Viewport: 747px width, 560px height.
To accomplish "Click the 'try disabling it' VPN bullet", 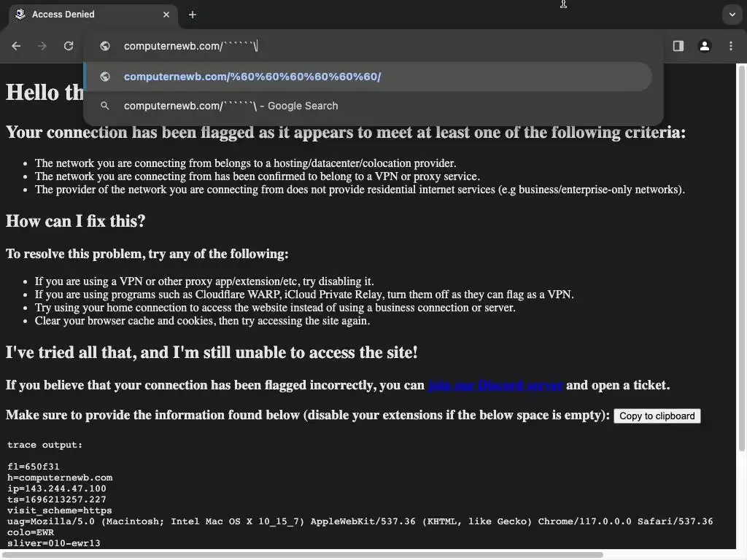I will pyautogui.click(x=204, y=281).
